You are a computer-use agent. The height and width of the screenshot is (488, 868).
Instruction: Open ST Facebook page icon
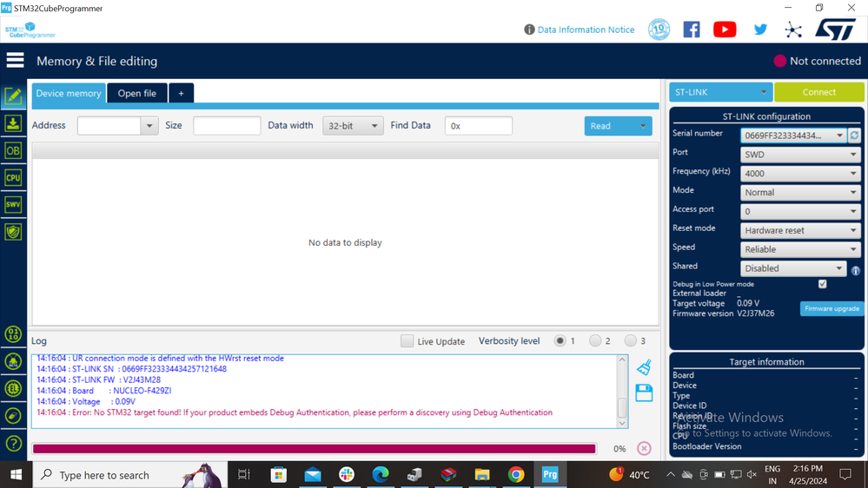tap(692, 30)
